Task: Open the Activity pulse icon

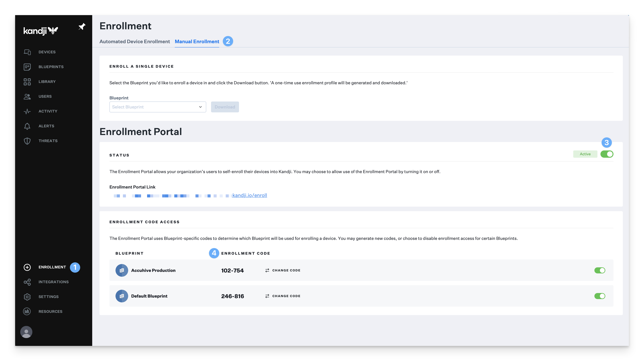Action: pyautogui.click(x=27, y=111)
